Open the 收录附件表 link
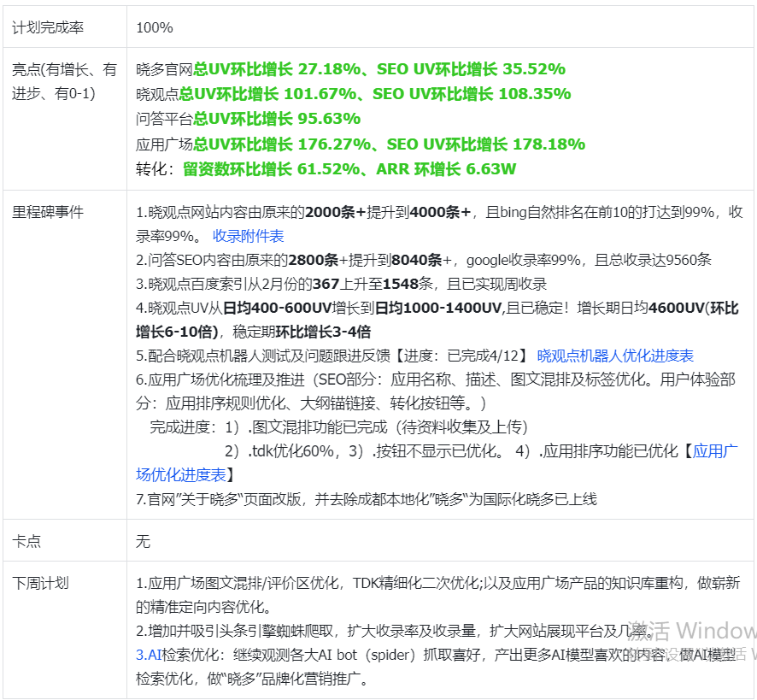 click(x=248, y=236)
